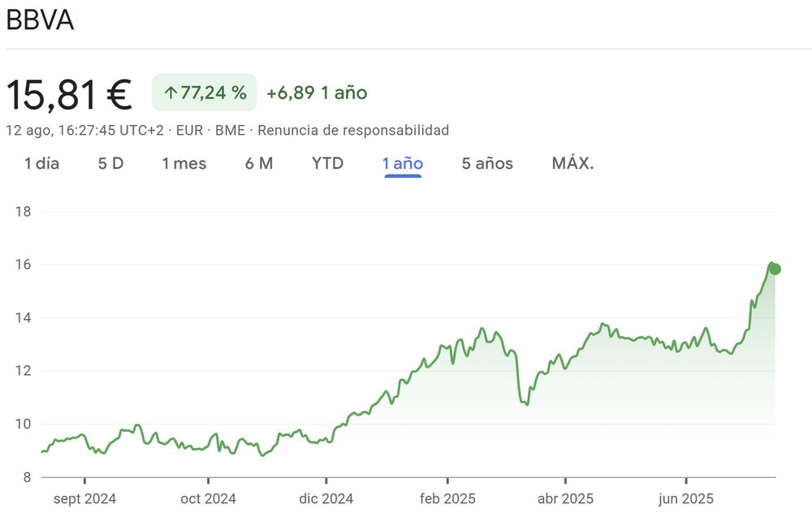This screenshot has width=812, height=517.
Task: Click the 18 y-axis value label
Action: (x=24, y=211)
